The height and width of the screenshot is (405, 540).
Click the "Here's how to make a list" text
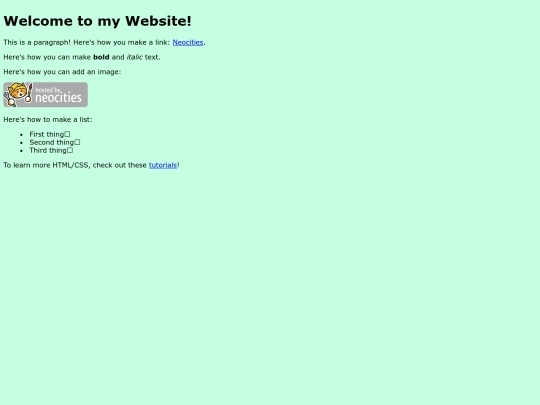pyautogui.click(x=48, y=120)
